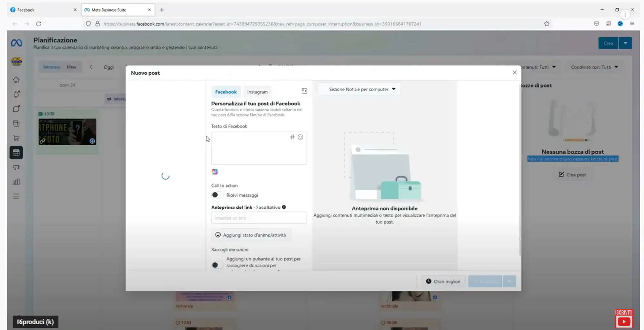Open dropdown arrow next to publish button
This screenshot has width=644, height=330.
click(x=509, y=281)
